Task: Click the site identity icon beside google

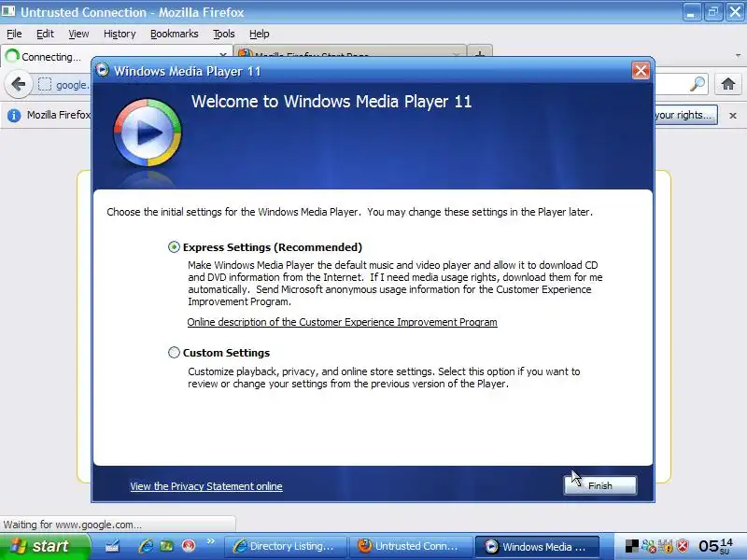Action: click(x=44, y=84)
